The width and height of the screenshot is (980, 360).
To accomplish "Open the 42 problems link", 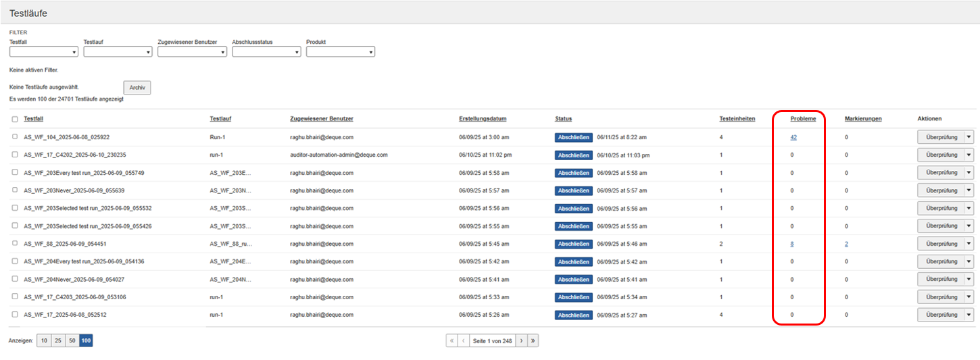I will [x=793, y=137].
